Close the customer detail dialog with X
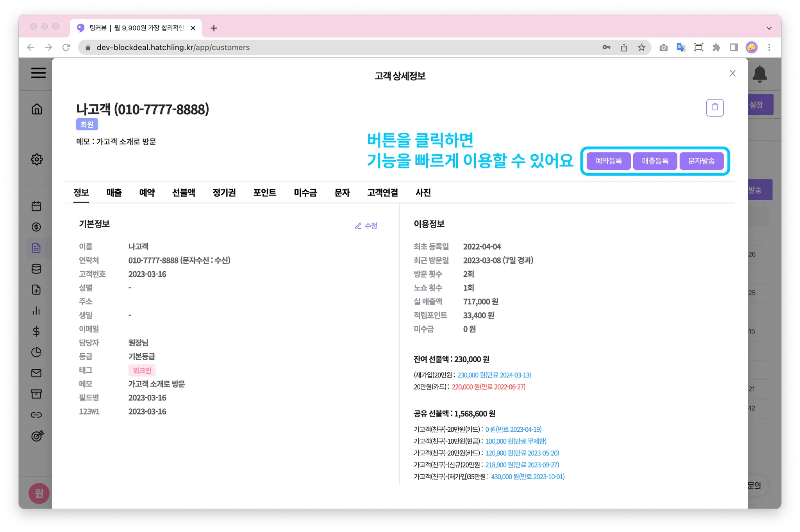Viewport: 800px width, 532px height. [732, 73]
